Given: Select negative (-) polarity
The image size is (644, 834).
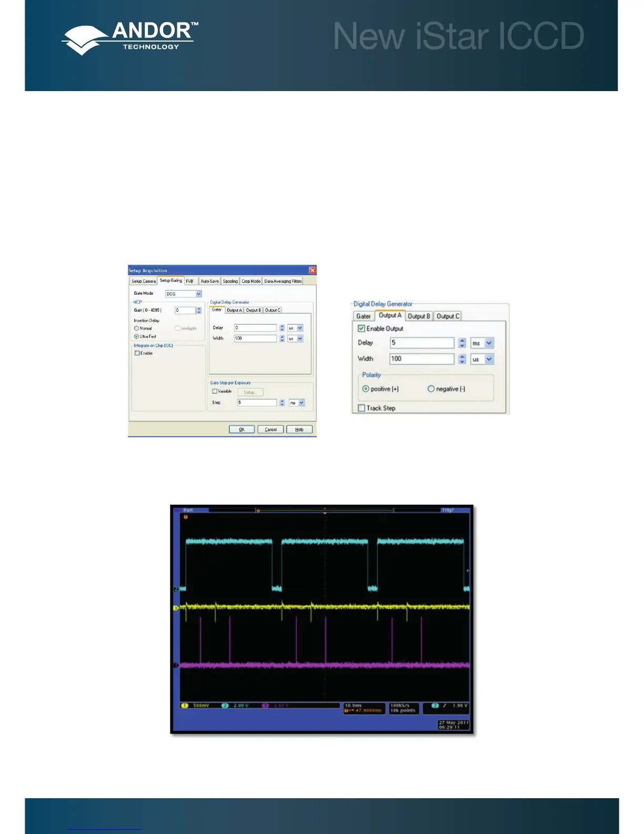Looking at the screenshot, I should [x=431, y=389].
